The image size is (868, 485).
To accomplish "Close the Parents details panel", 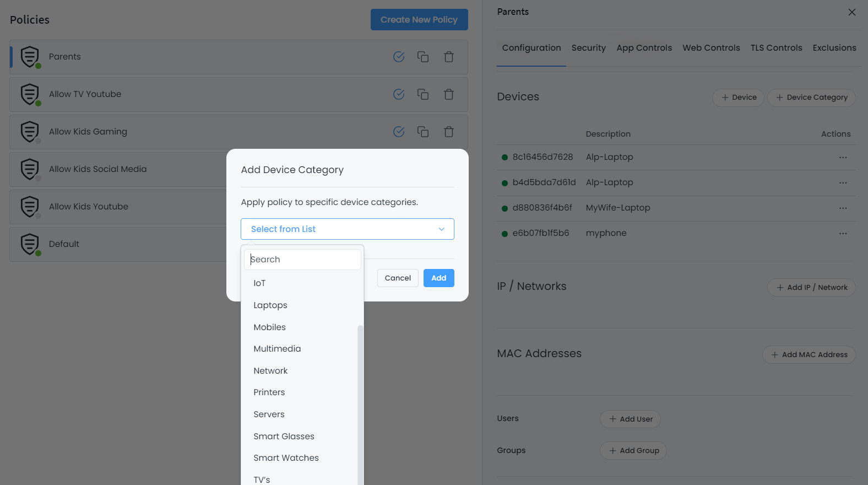I will [851, 12].
